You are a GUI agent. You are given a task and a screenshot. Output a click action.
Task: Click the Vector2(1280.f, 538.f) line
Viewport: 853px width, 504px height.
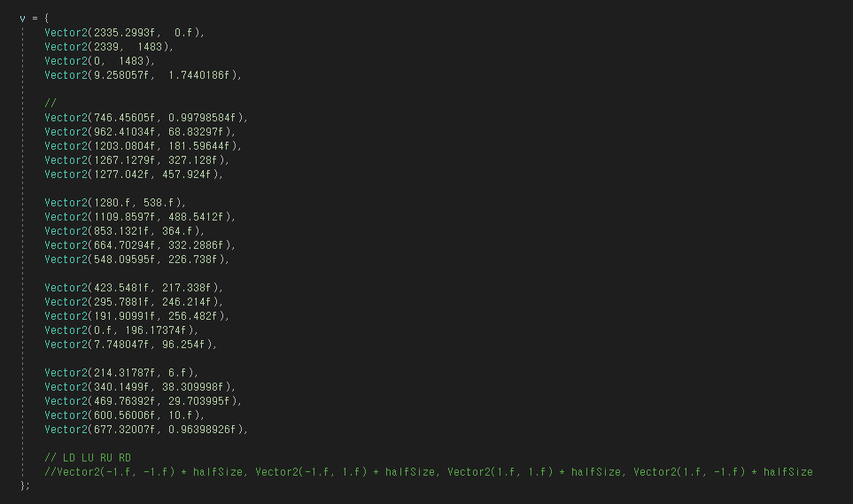click(x=115, y=203)
